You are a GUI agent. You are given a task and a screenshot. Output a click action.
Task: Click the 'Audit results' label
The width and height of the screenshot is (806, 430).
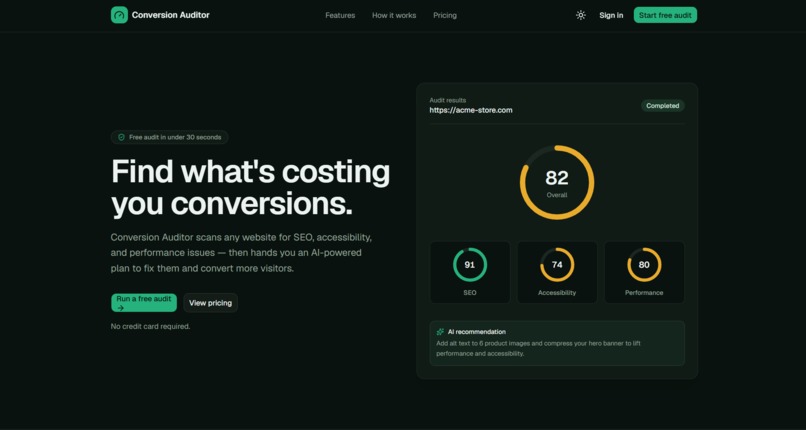pos(448,100)
